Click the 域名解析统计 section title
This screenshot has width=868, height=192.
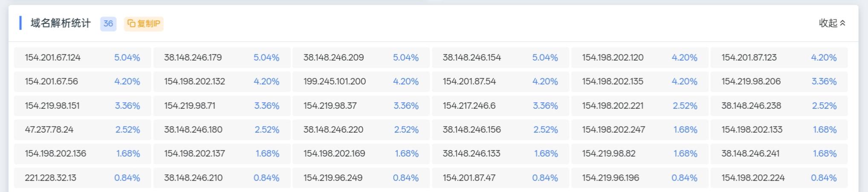[x=61, y=23]
